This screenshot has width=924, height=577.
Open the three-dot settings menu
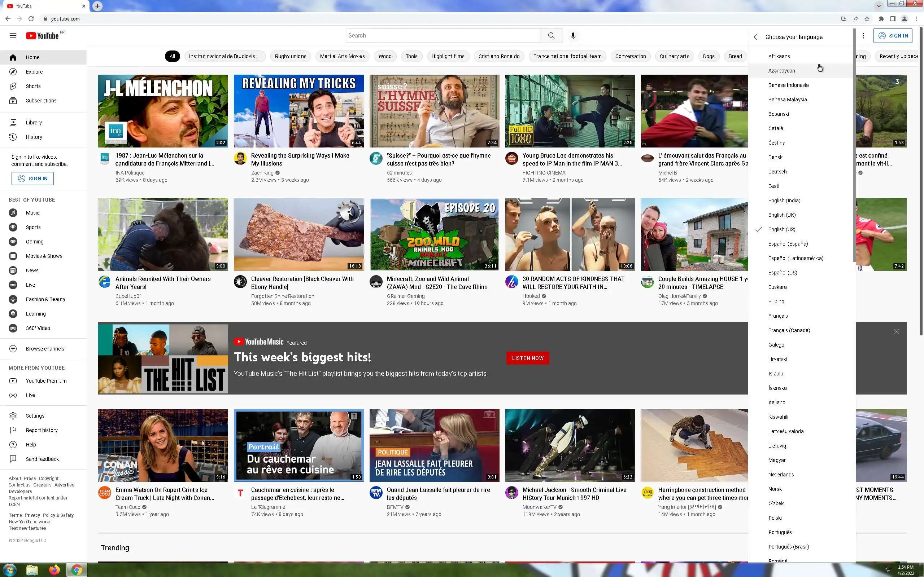point(863,35)
